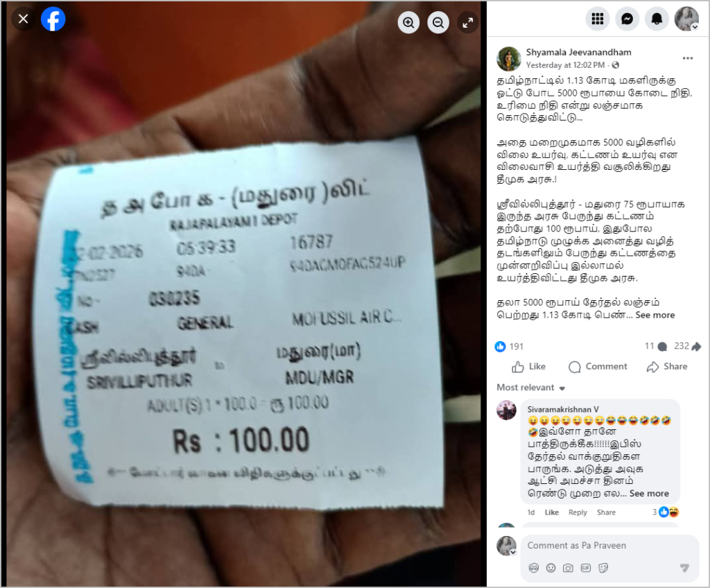Open account profile menu

tap(686, 19)
